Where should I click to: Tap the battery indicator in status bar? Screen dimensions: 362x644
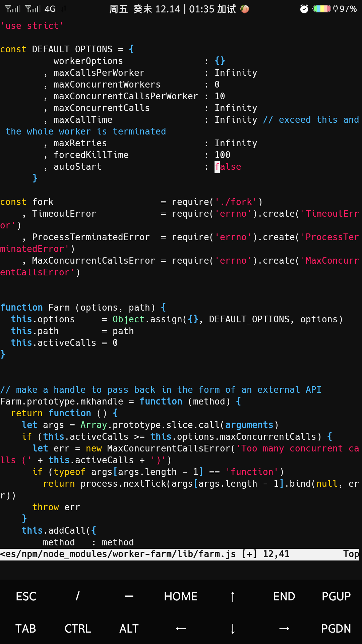(x=322, y=9)
